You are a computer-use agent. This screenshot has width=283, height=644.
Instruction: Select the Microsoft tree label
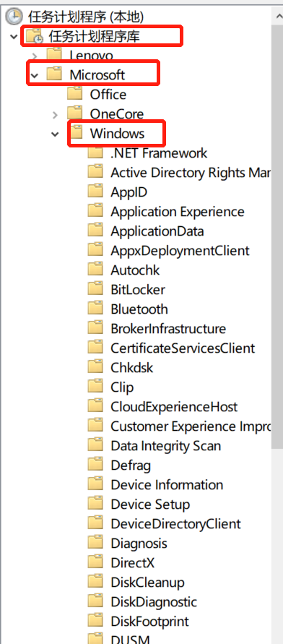[x=97, y=74]
